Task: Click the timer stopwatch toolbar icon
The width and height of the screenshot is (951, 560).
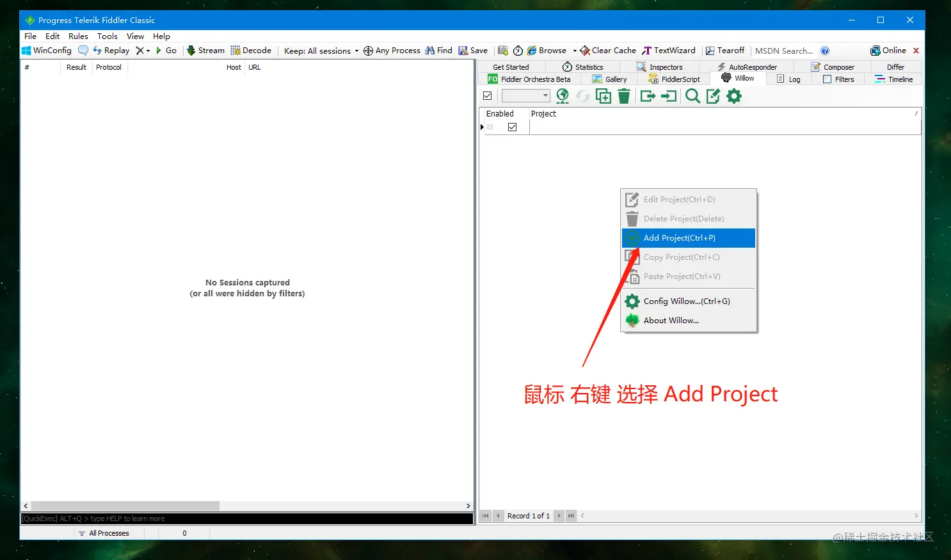Action: tap(518, 51)
